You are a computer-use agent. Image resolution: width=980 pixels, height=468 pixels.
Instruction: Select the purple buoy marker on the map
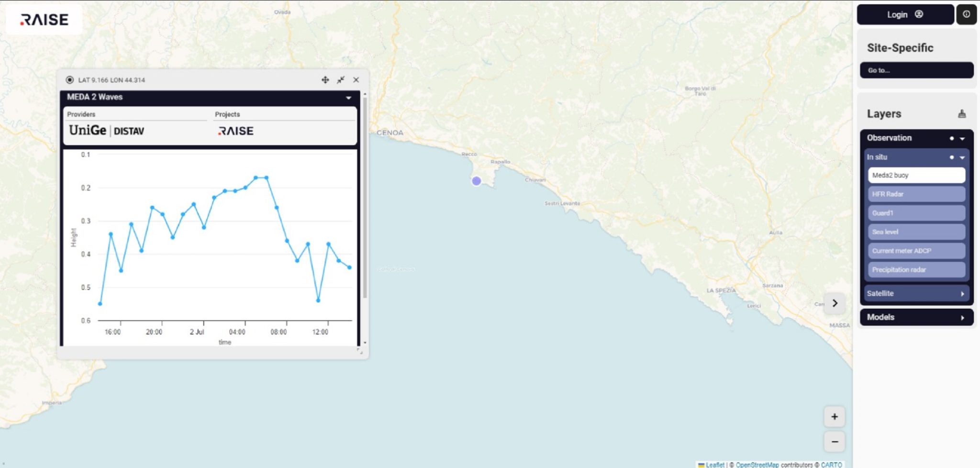pos(476,181)
